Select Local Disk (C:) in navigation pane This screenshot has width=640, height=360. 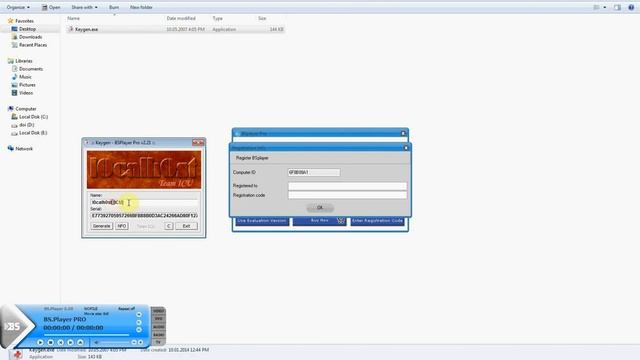(30, 117)
